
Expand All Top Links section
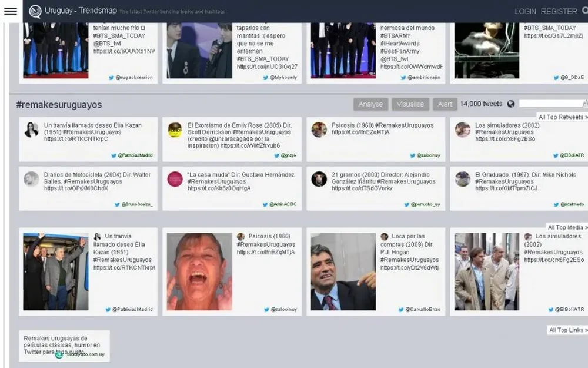pos(567,330)
